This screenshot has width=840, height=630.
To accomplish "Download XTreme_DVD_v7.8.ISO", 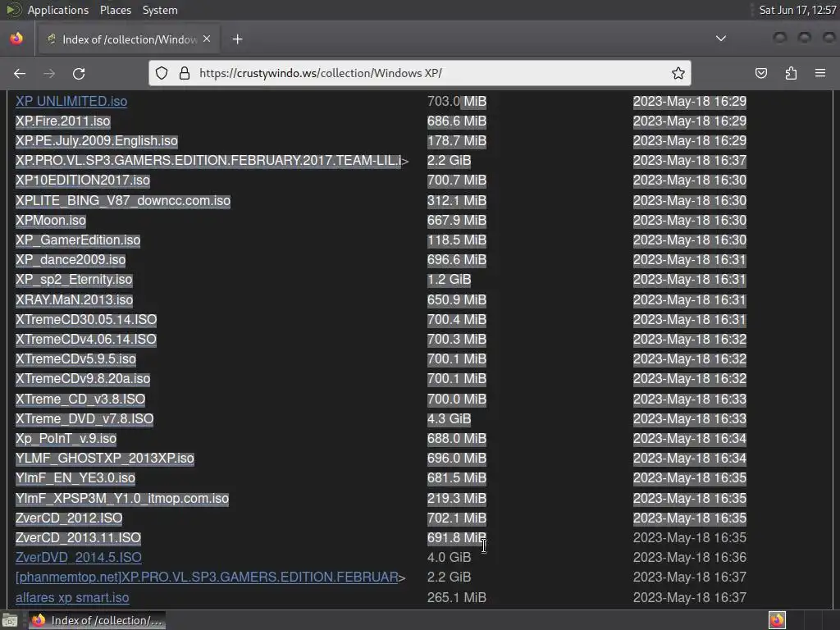I will click(x=84, y=419).
